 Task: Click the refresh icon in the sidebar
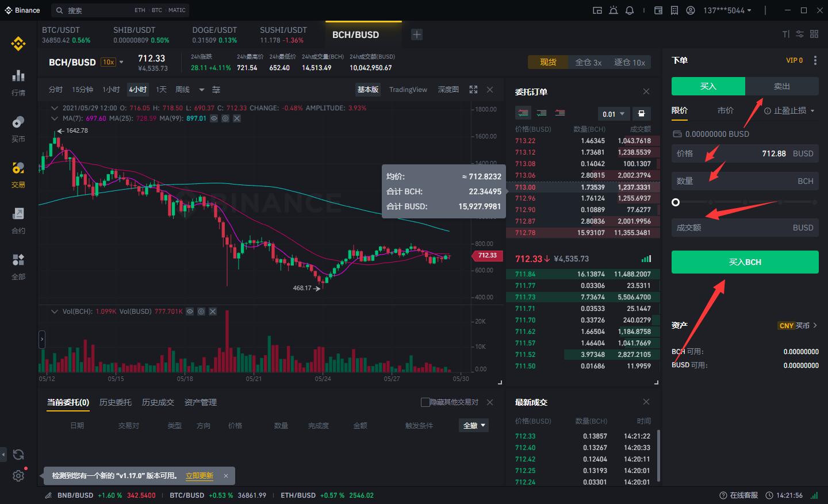18,455
